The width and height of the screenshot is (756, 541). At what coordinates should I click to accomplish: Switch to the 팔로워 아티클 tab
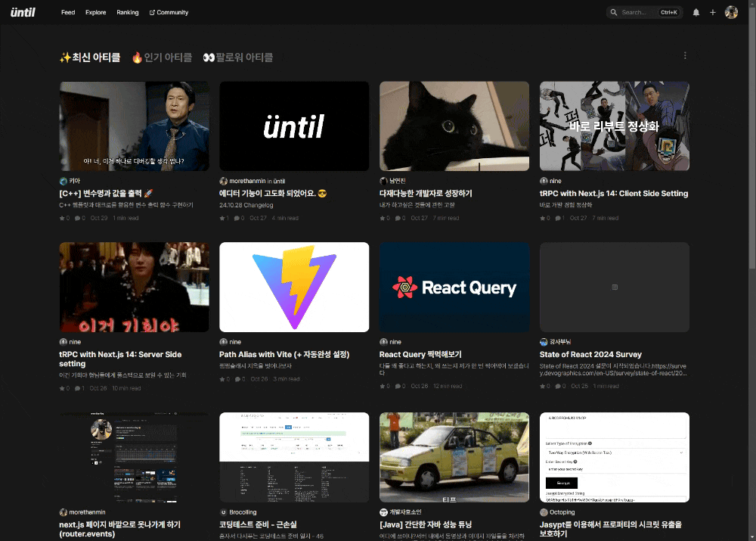[238, 58]
